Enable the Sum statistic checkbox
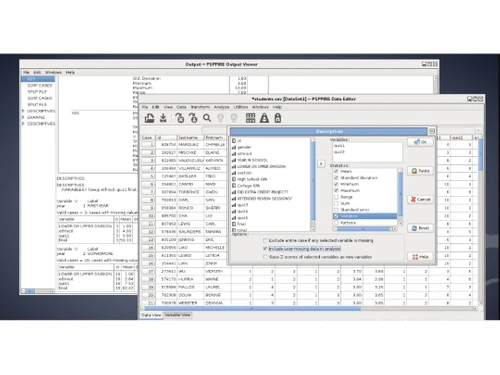The image size is (500, 375). coord(336,203)
